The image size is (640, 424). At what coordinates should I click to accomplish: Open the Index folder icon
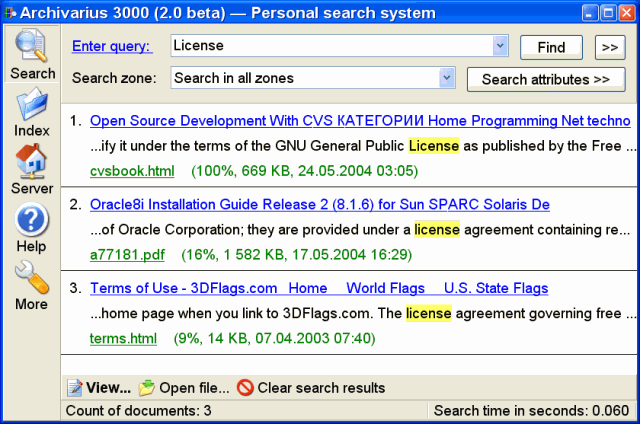pyautogui.click(x=32, y=104)
